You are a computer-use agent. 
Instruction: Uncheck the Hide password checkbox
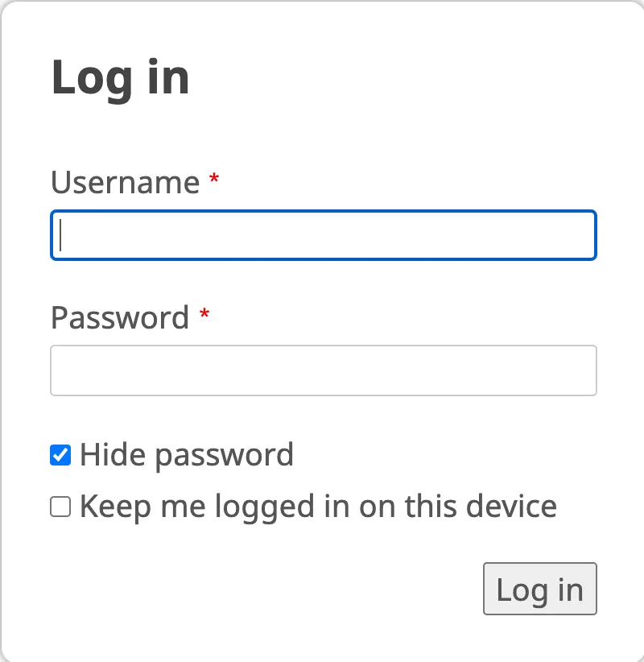[x=60, y=456]
